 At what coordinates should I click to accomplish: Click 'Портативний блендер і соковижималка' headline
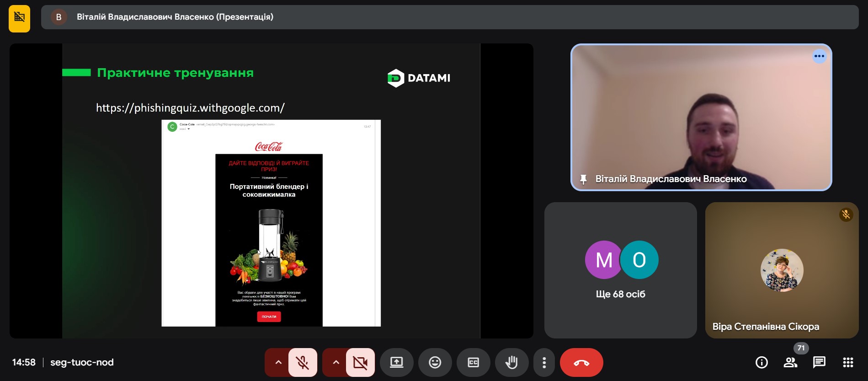pyautogui.click(x=269, y=190)
